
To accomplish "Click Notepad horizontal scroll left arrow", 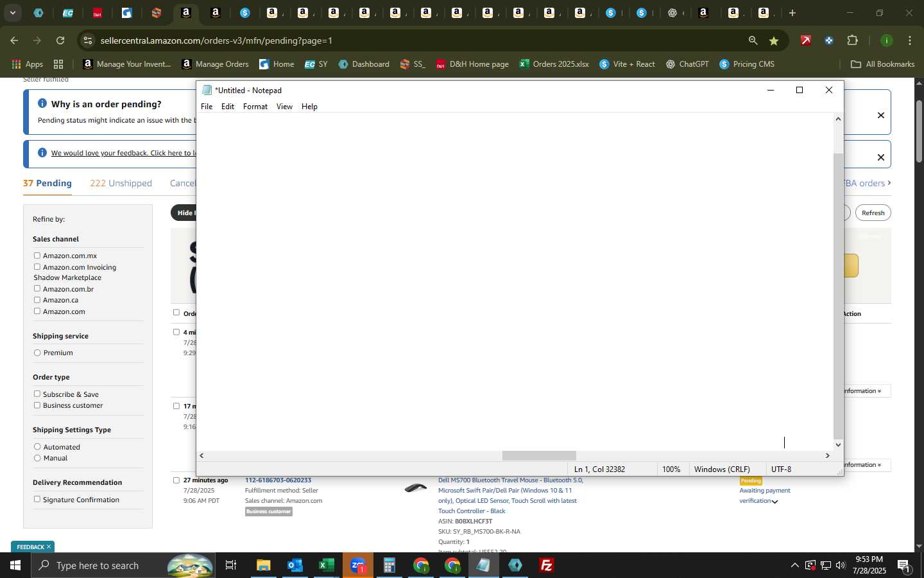I will (x=201, y=455).
